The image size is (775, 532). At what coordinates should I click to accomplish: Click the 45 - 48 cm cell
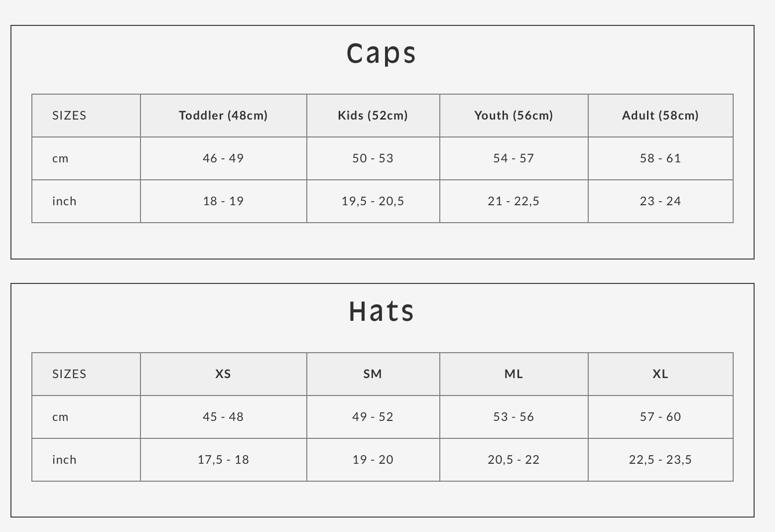click(223, 417)
